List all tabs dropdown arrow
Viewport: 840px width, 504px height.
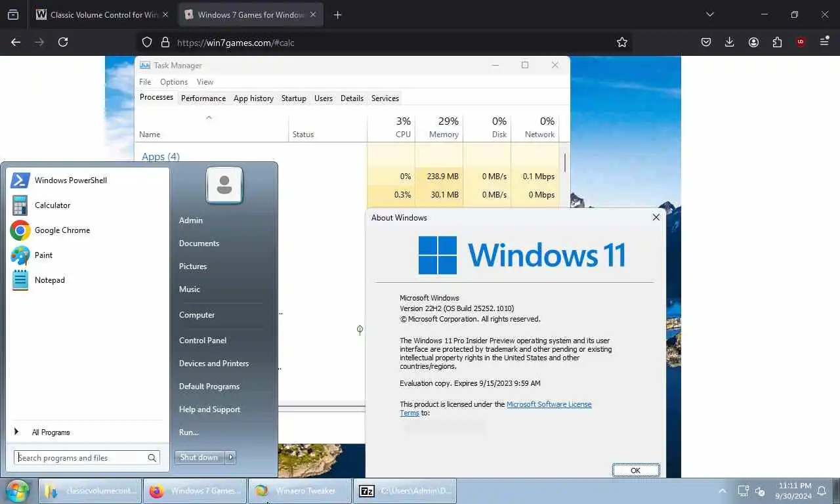(x=709, y=14)
